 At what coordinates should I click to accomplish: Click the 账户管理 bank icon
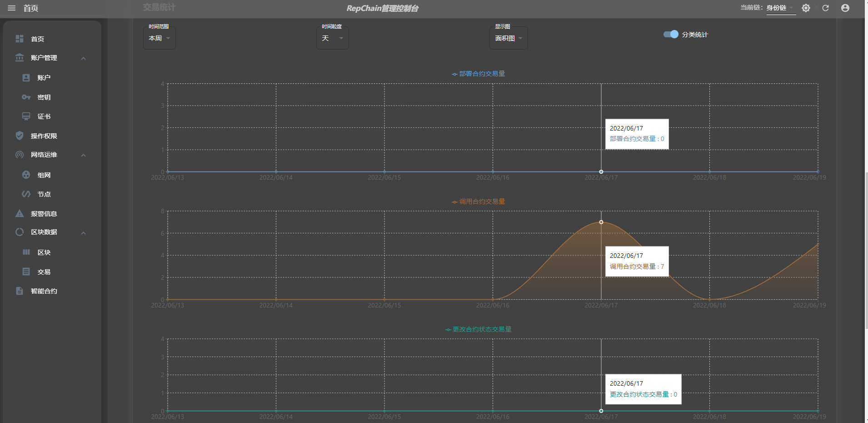point(20,58)
